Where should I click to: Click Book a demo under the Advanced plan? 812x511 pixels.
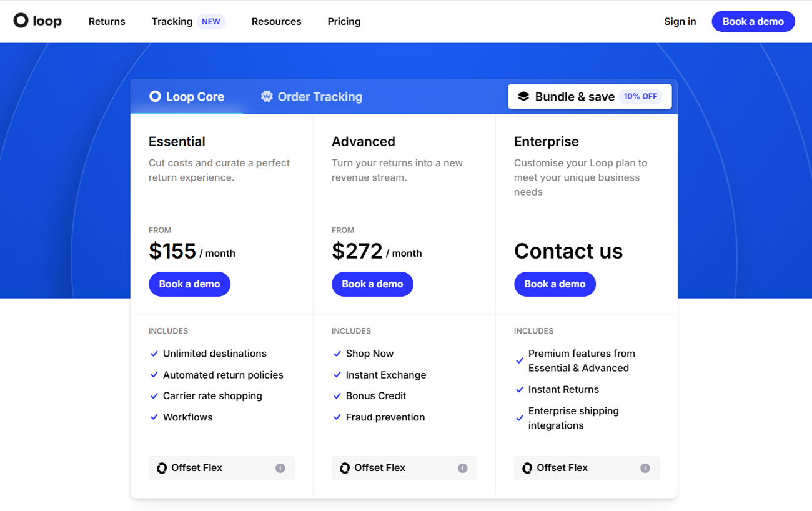click(x=372, y=284)
